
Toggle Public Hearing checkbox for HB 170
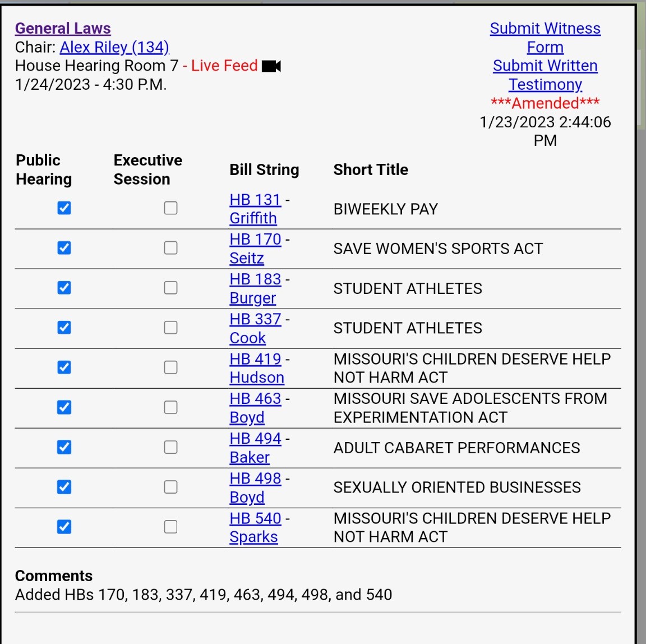[x=64, y=247]
